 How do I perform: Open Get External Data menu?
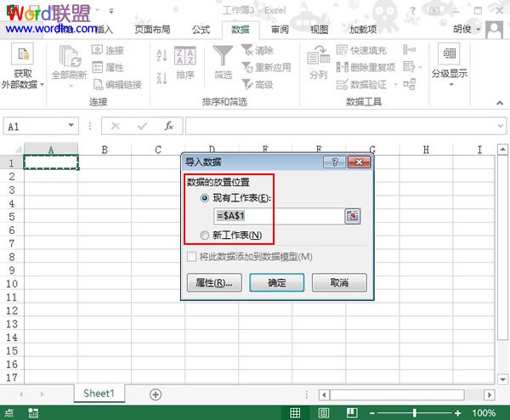(22, 66)
